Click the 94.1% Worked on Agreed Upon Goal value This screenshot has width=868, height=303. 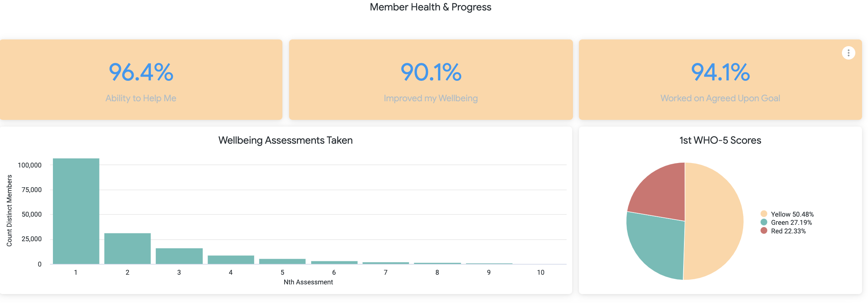click(720, 72)
